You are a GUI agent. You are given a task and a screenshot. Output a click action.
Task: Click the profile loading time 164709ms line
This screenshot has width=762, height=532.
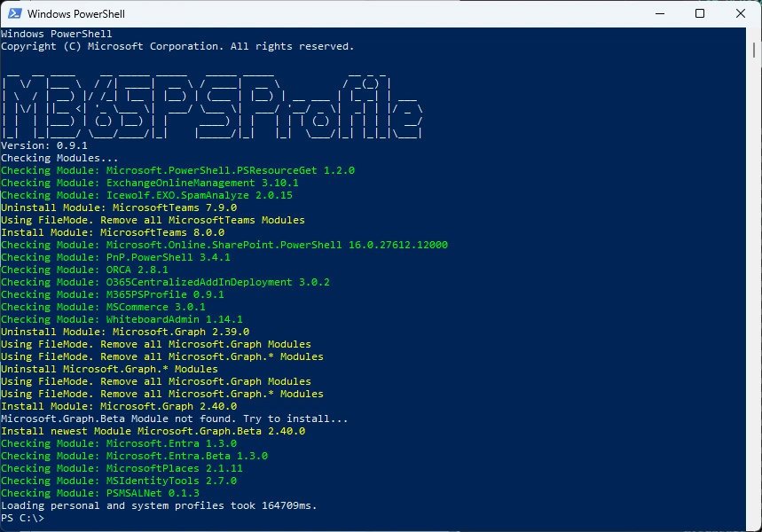(x=159, y=505)
